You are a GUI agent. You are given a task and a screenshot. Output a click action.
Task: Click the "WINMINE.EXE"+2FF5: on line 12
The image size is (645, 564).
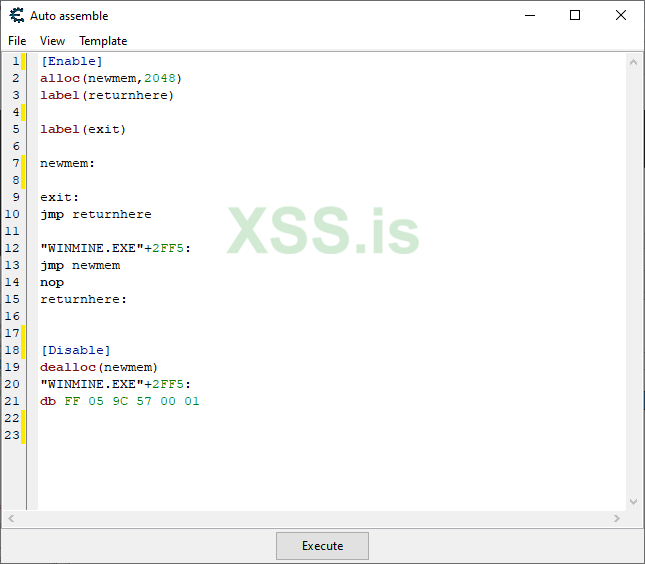pos(115,248)
